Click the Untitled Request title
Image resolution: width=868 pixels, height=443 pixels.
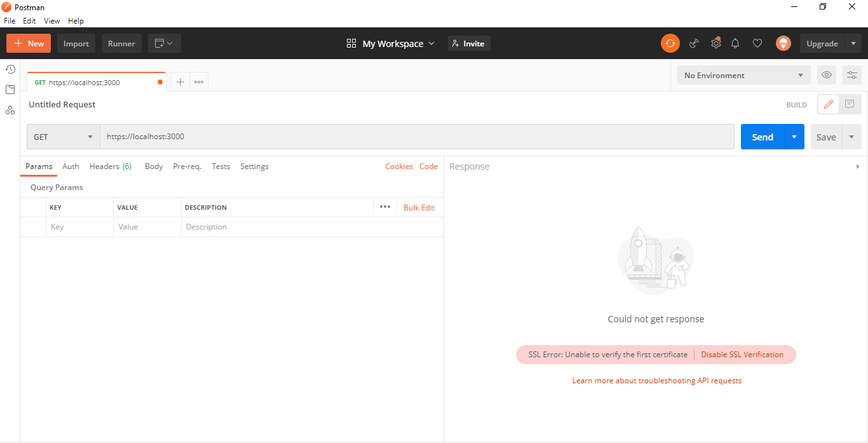[x=62, y=104]
